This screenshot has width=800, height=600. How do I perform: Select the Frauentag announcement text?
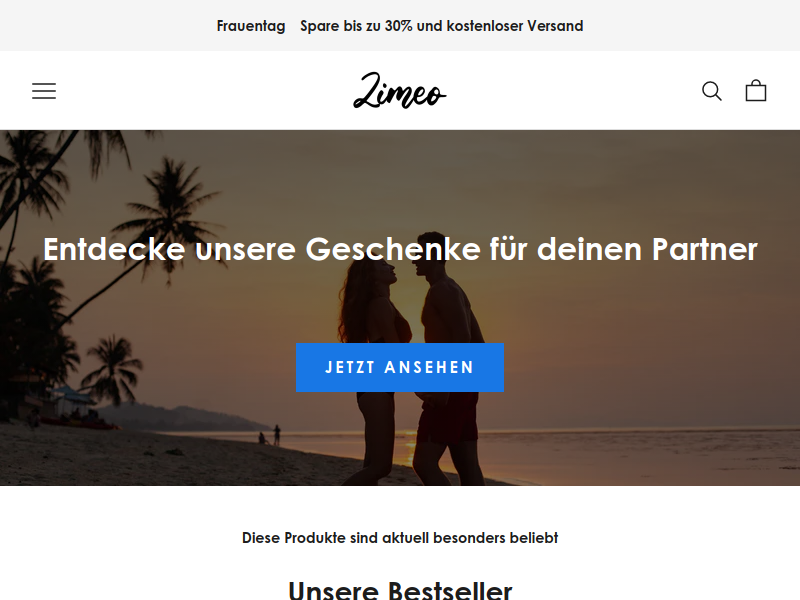251,26
